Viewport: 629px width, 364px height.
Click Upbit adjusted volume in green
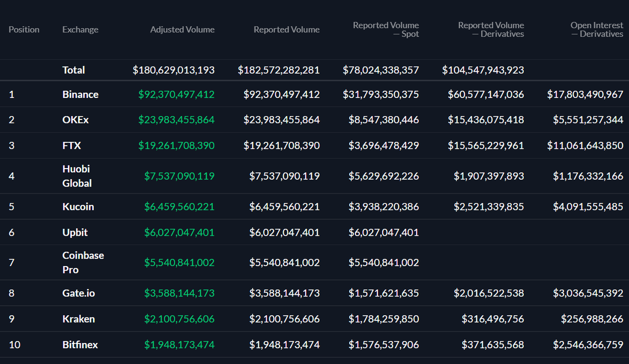click(x=179, y=233)
